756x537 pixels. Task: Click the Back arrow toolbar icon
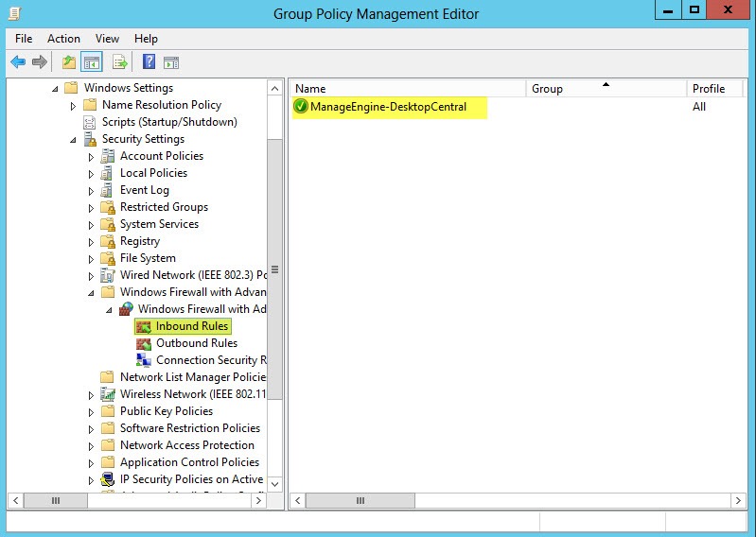18,62
